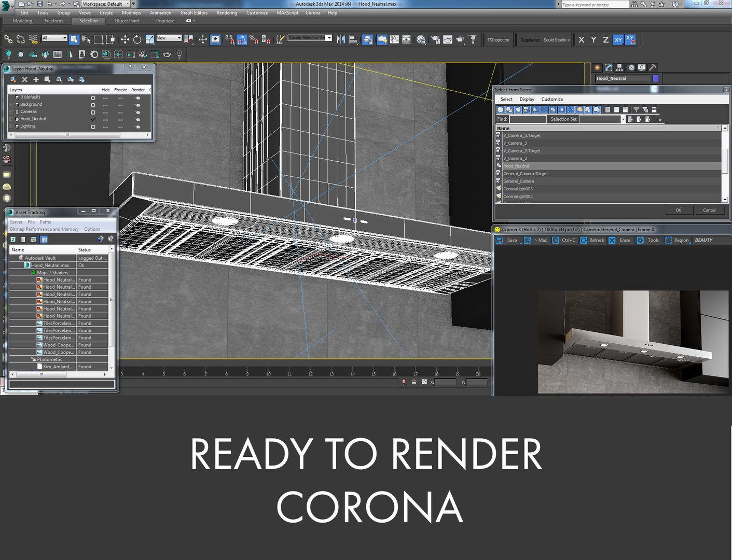Activate the Select Object tool
This screenshot has height=560, width=732.
[74, 39]
